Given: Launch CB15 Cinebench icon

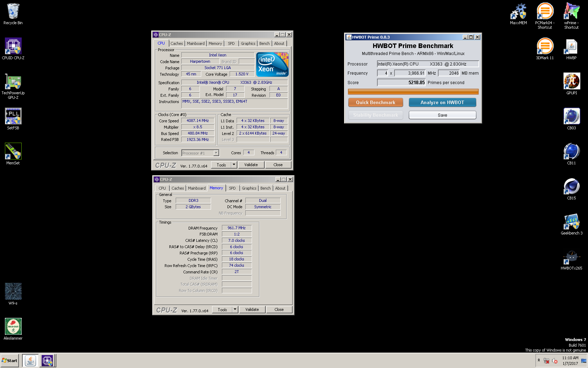Looking at the screenshot, I should click(572, 189).
